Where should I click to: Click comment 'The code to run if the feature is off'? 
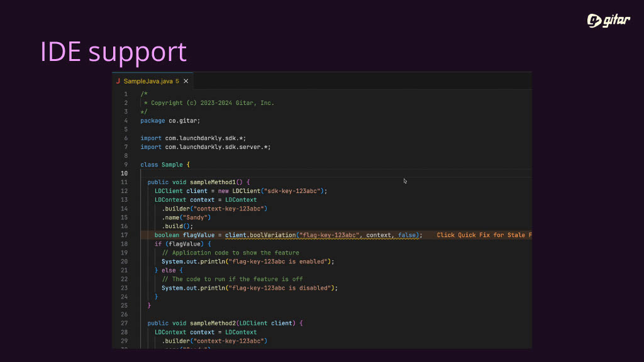coord(233,279)
